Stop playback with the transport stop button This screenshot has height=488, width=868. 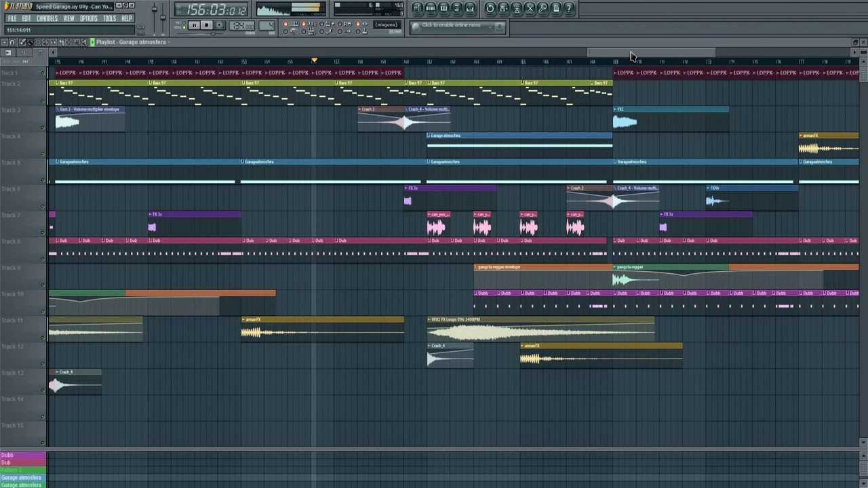coord(207,25)
